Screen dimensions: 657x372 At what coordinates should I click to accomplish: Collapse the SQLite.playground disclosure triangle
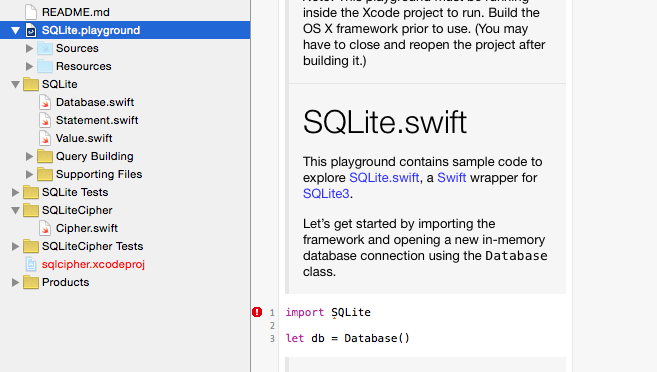[16, 31]
